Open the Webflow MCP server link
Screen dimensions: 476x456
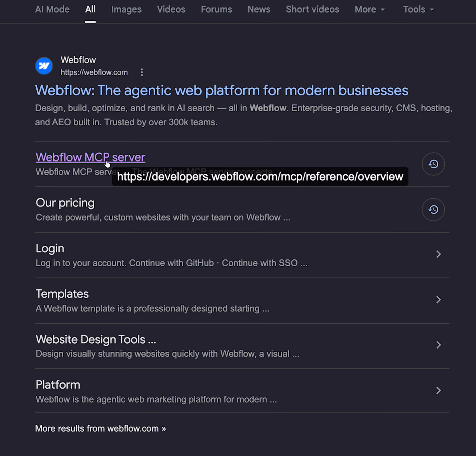click(x=90, y=157)
